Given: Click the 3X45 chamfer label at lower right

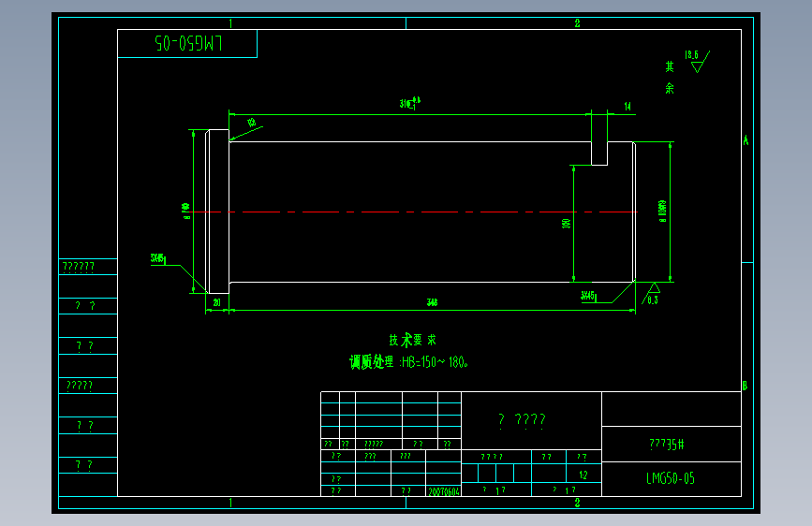Looking at the screenshot, I should 588,296.
